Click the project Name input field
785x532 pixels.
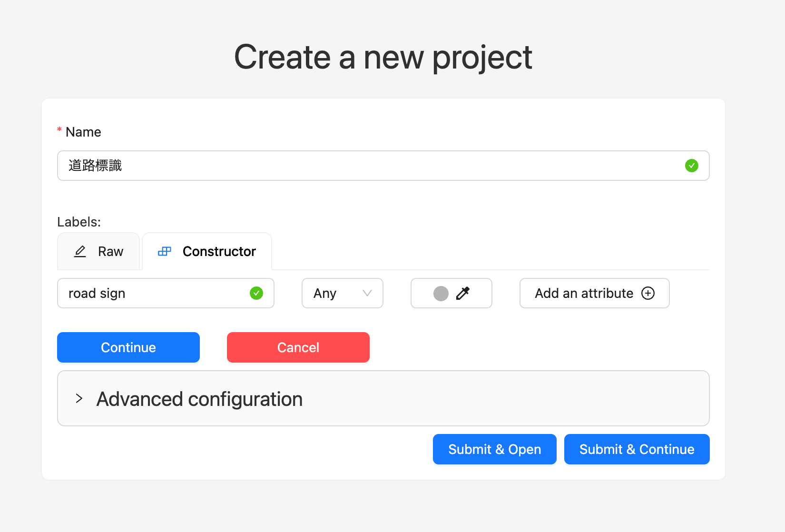tap(371, 166)
